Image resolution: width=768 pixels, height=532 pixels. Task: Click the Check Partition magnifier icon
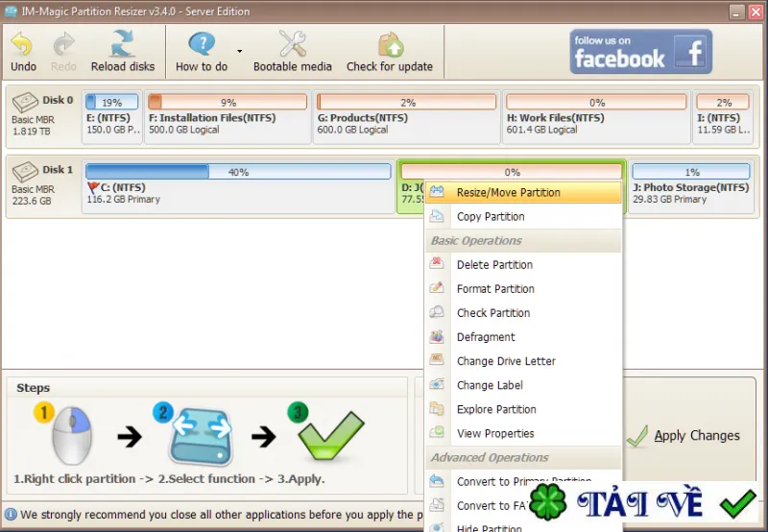(x=437, y=311)
